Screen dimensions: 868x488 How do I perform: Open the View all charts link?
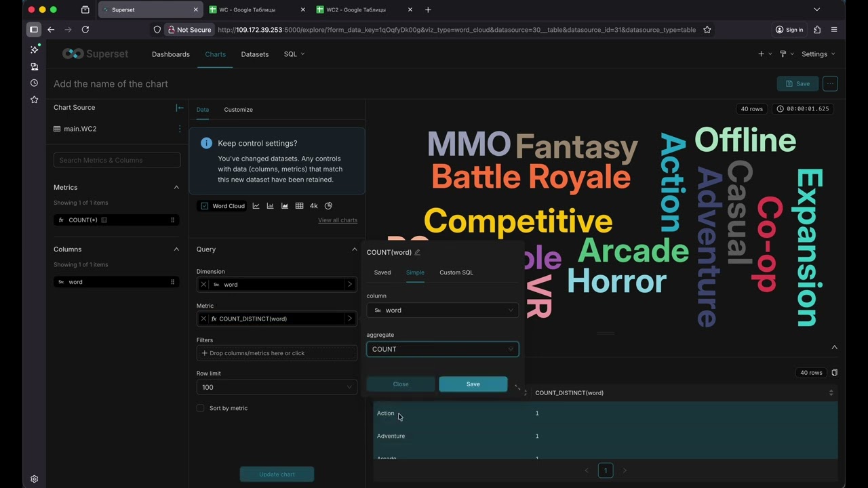coord(338,220)
